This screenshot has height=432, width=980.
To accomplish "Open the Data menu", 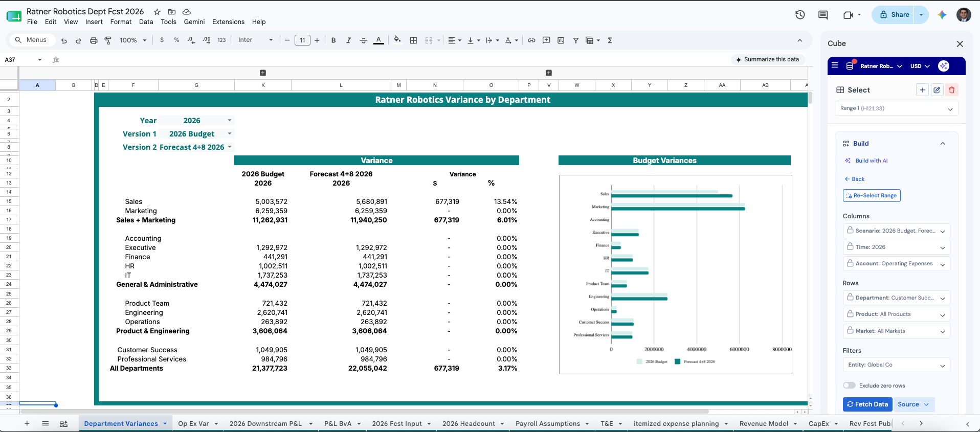I will pos(146,22).
